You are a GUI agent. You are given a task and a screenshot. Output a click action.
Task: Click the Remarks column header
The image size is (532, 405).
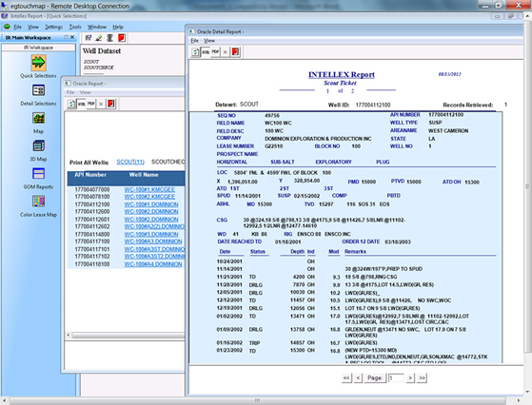coord(355,252)
